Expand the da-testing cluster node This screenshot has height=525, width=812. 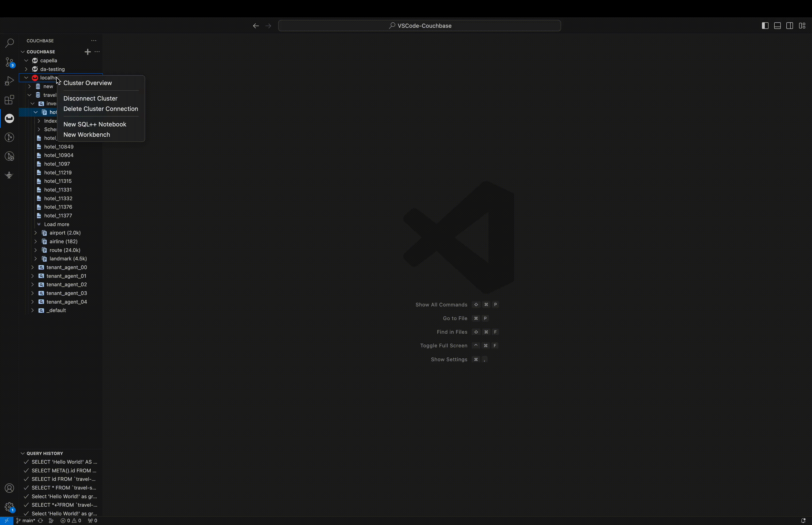(26, 69)
